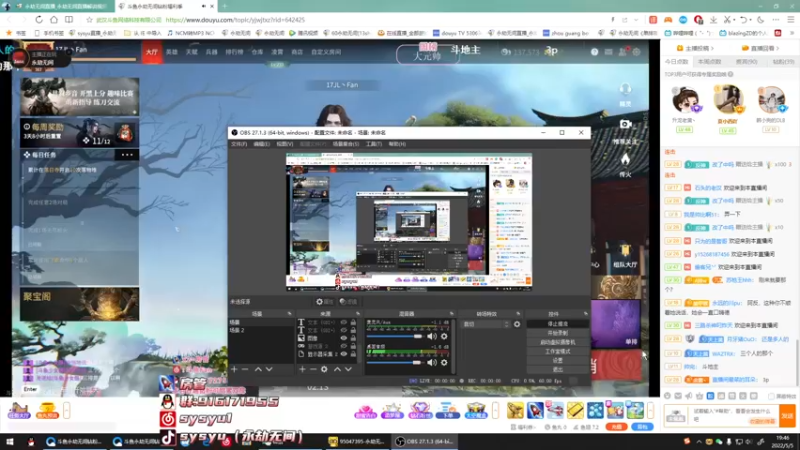Go to browser home page
The height and width of the screenshot is (450, 800).
[x=54, y=19]
